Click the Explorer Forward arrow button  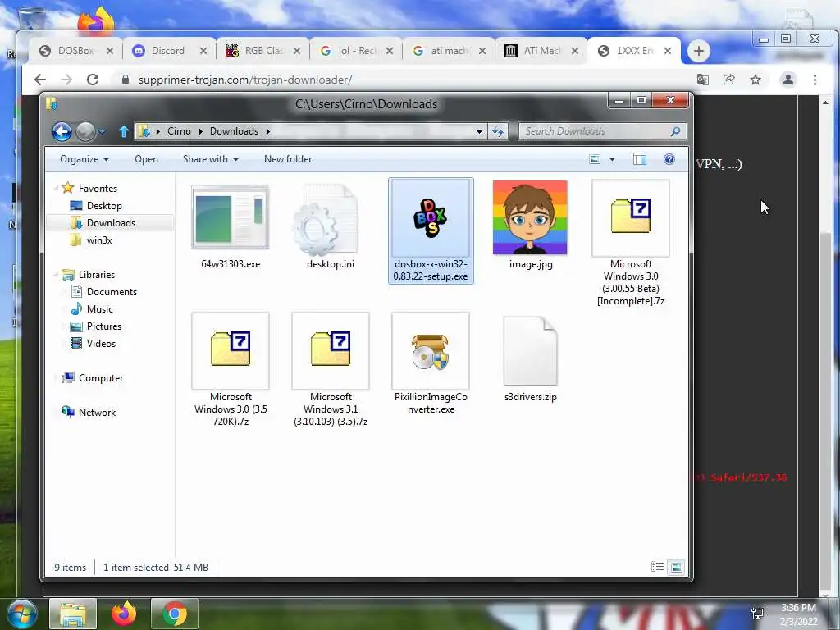click(85, 131)
